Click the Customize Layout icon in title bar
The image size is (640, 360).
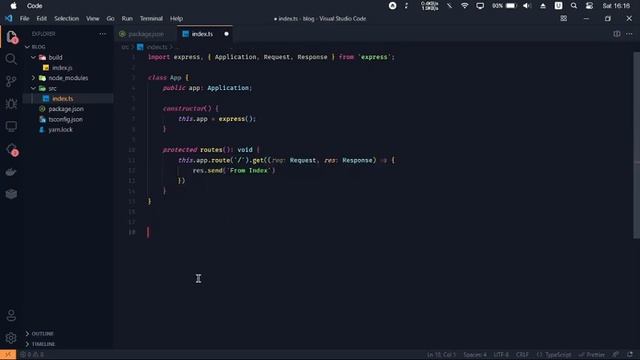pyautogui.click(x=564, y=18)
